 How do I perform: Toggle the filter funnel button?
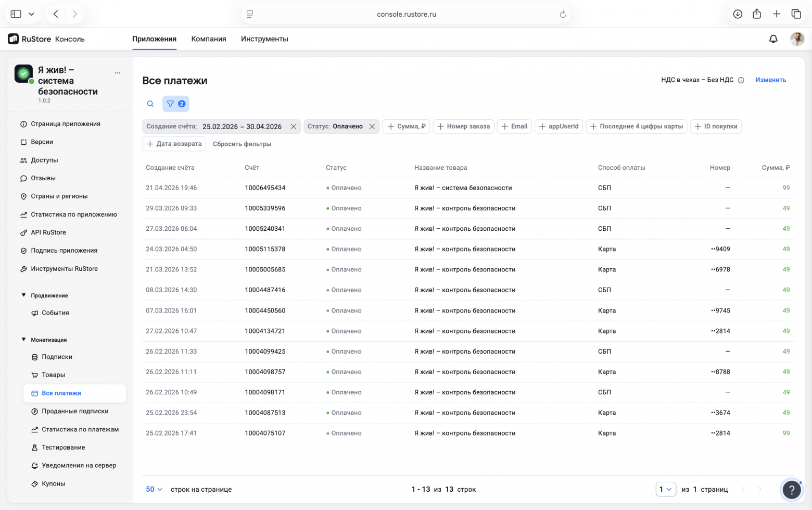click(175, 104)
